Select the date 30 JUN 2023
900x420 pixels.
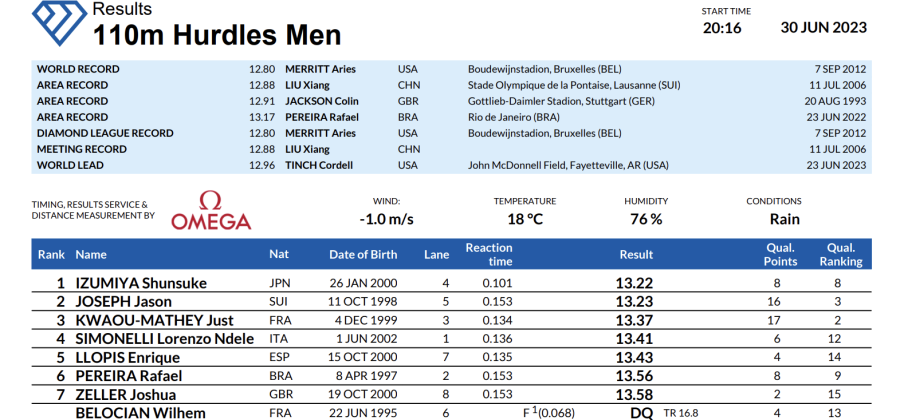tap(823, 28)
